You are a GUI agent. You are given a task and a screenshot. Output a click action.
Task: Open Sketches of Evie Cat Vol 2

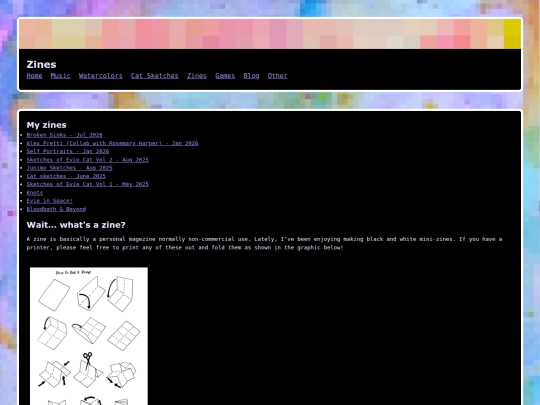pyautogui.click(x=87, y=160)
